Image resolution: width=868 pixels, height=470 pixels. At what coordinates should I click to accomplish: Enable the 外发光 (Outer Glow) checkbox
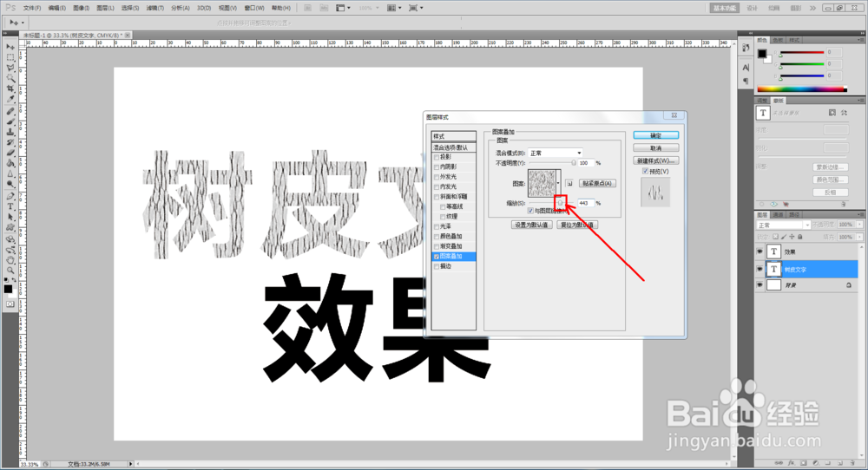[437, 177]
